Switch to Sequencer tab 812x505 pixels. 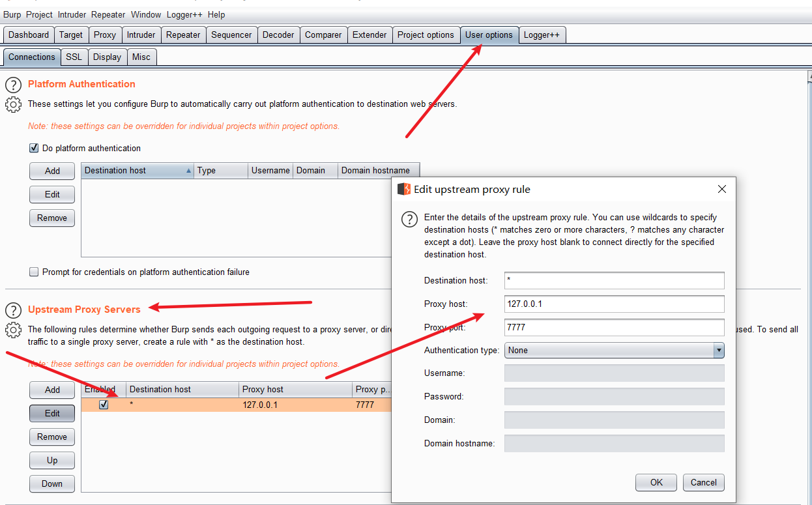[231, 35]
